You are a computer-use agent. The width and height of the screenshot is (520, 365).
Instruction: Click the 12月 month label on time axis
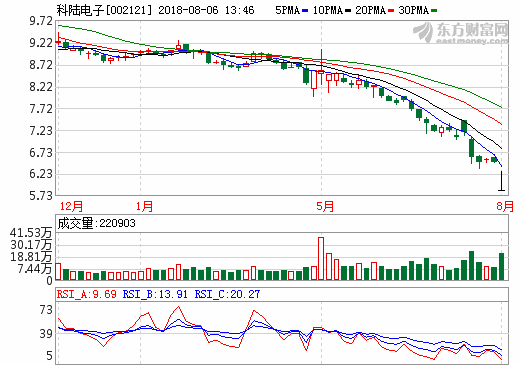pyautogui.click(x=71, y=206)
